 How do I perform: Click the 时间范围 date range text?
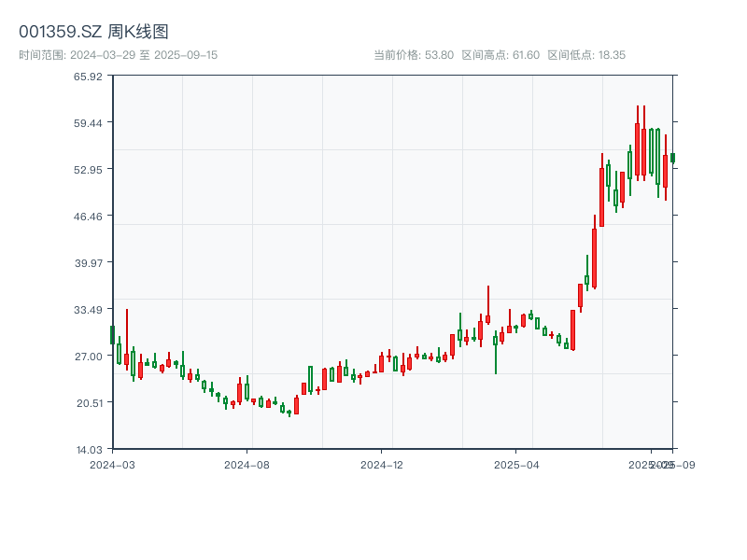[119, 55]
